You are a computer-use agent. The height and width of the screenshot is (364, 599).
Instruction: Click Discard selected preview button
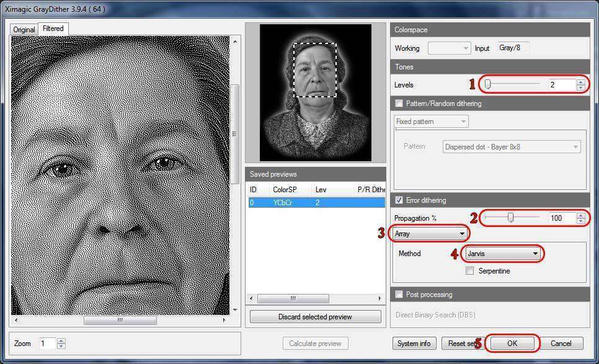[x=315, y=317]
